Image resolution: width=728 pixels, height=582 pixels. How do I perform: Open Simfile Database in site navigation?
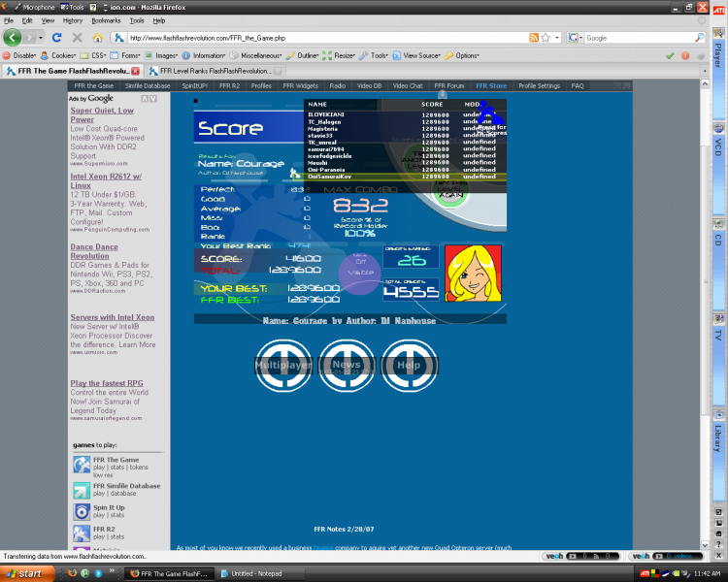click(148, 86)
